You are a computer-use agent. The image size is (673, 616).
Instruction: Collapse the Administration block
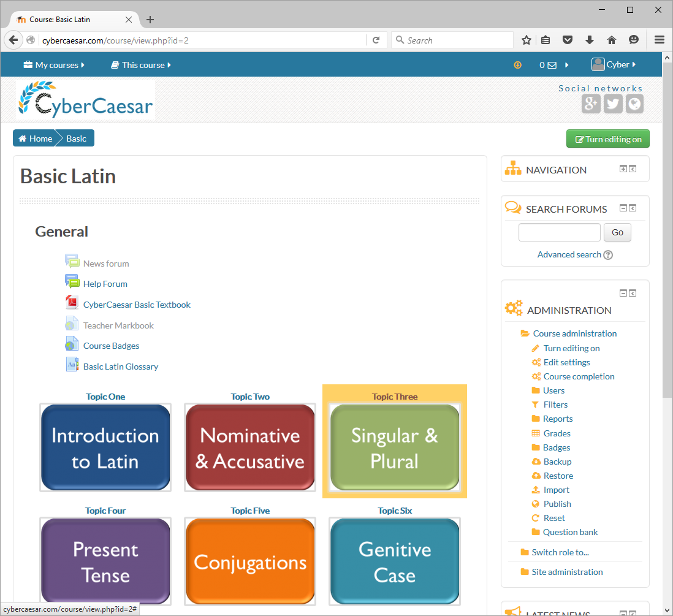tap(623, 293)
